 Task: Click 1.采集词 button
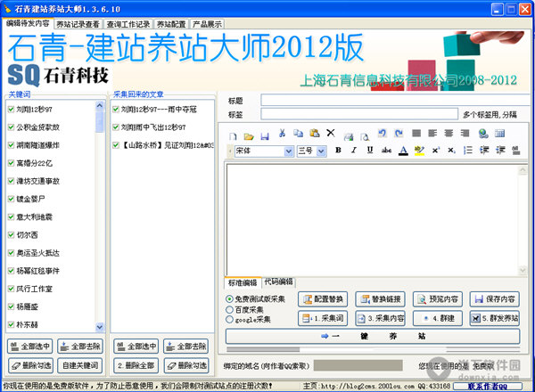(323, 318)
